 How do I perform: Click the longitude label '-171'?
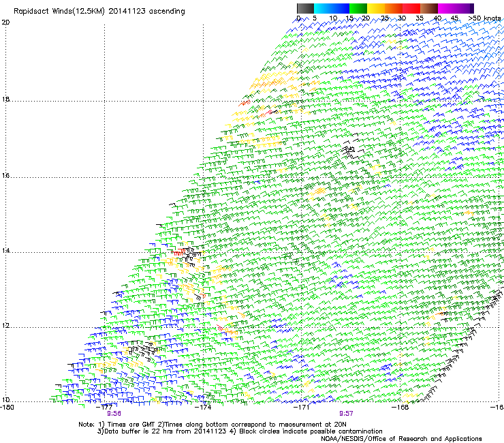coord(302,408)
